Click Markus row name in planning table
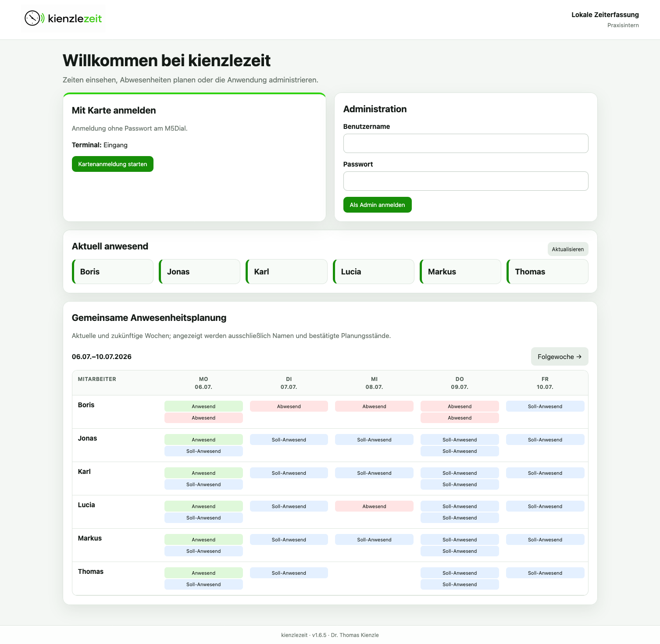This screenshot has width=660, height=644. point(89,538)
